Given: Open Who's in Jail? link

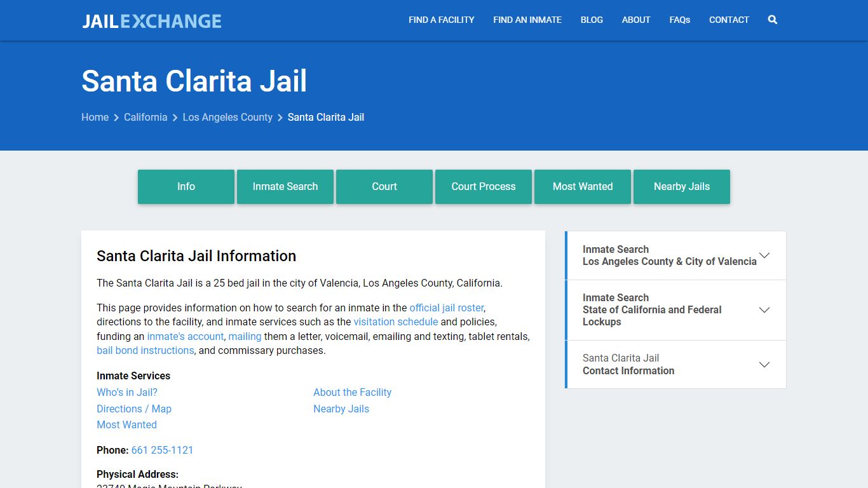Looking at the screenshot, I should pos(127,392).
